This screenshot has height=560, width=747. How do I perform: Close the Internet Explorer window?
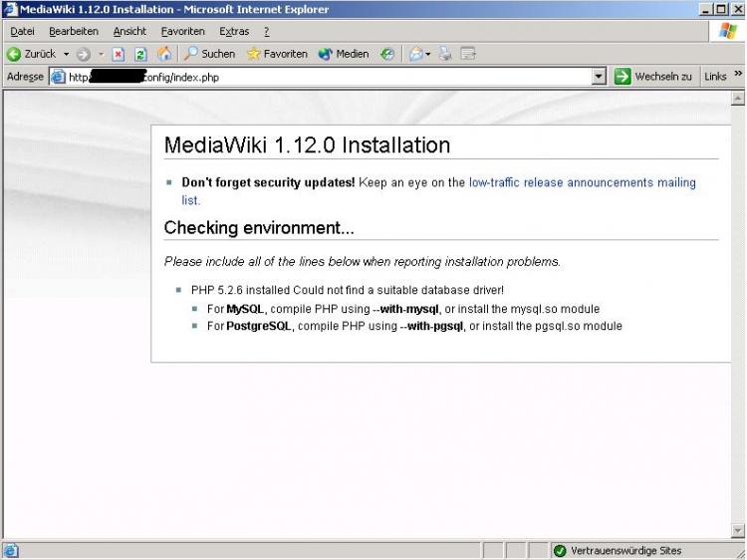point(737,10)
